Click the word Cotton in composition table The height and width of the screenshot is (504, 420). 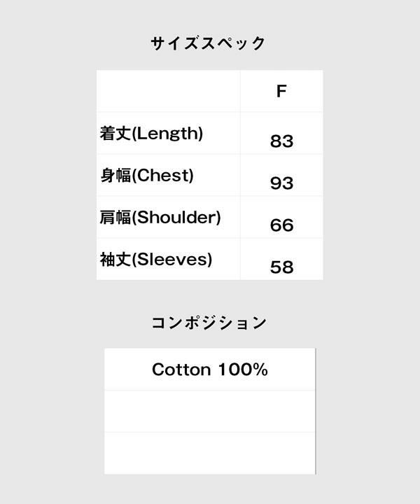(x=182, y=370)
